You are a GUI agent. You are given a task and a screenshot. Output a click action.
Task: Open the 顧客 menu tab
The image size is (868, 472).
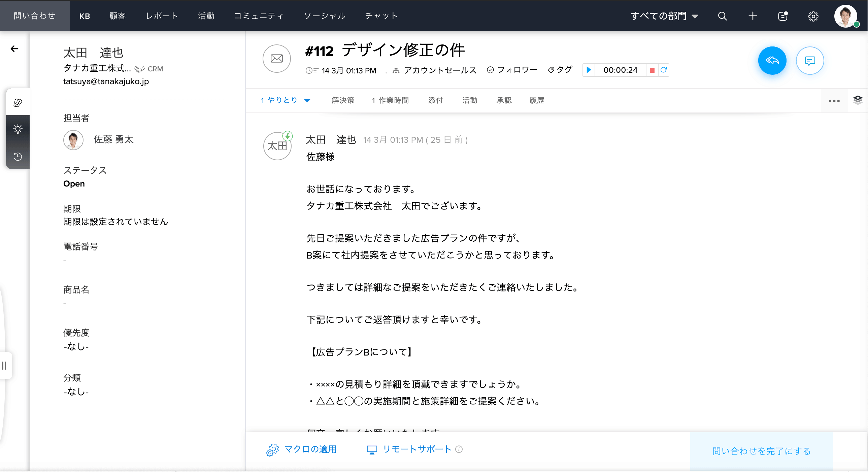point(118,16)
